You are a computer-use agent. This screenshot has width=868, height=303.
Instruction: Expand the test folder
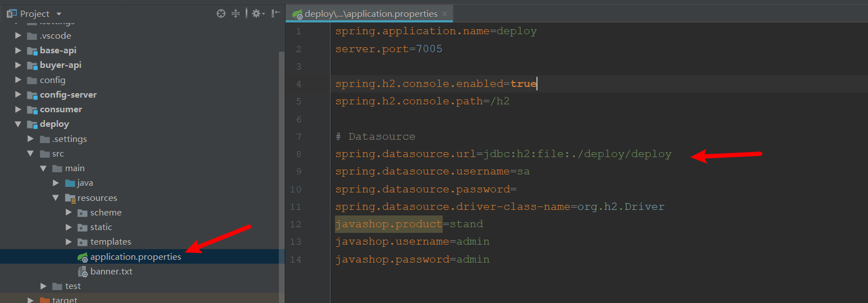[x=43, y=286]
